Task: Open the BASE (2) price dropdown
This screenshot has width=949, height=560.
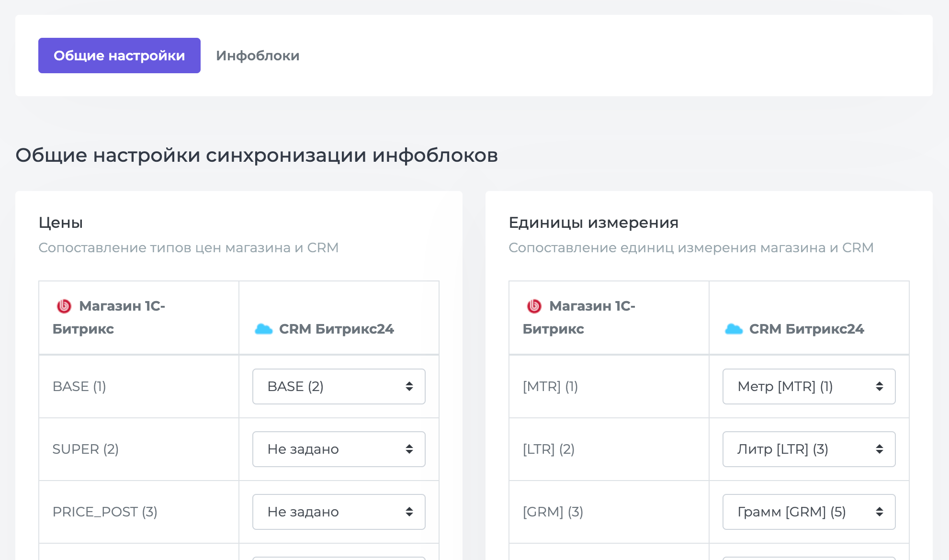Action: tap(339, 386)
